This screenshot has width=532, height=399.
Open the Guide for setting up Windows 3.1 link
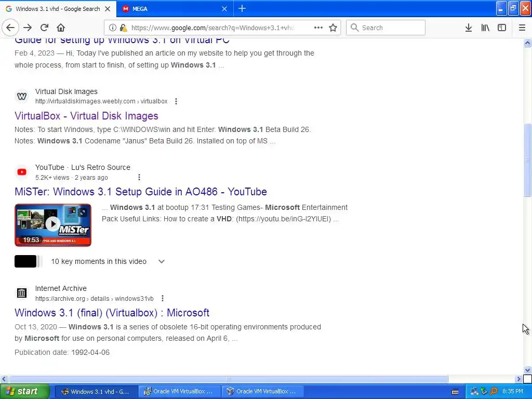click(122, 41)
